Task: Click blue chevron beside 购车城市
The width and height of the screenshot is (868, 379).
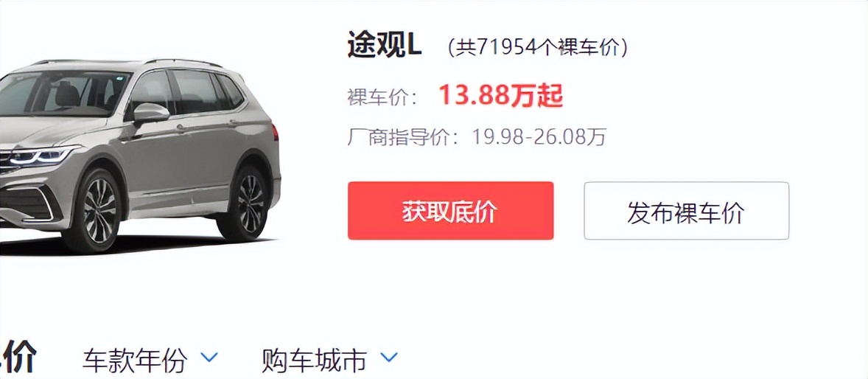Action: coord(389,358)
